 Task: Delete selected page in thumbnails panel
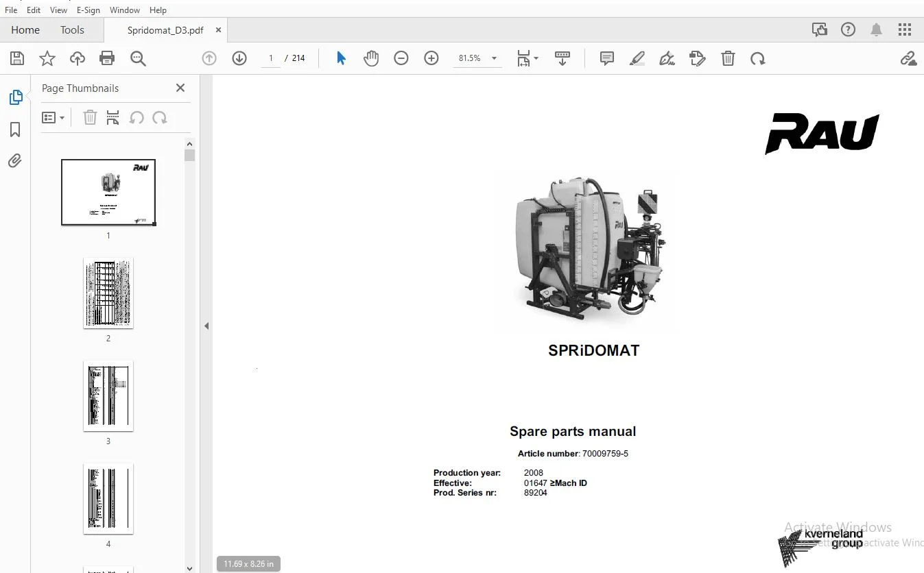(90, 118)
